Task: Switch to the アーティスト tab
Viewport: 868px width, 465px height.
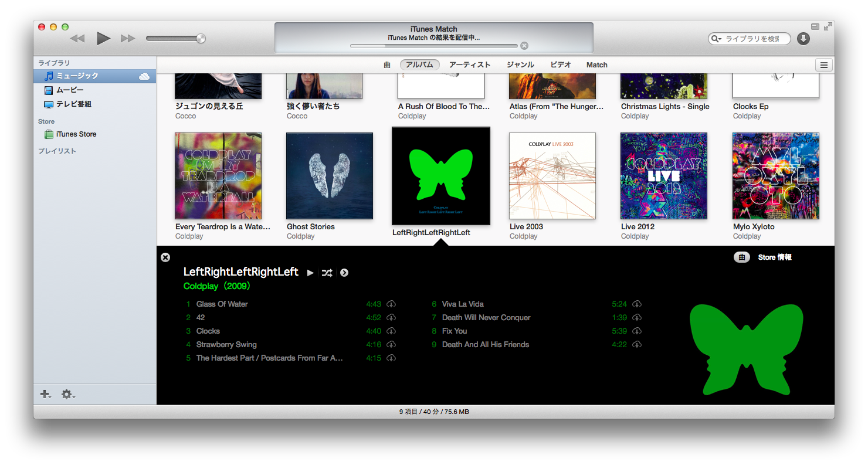Action: pyautogui.click(x=469, y=65)
